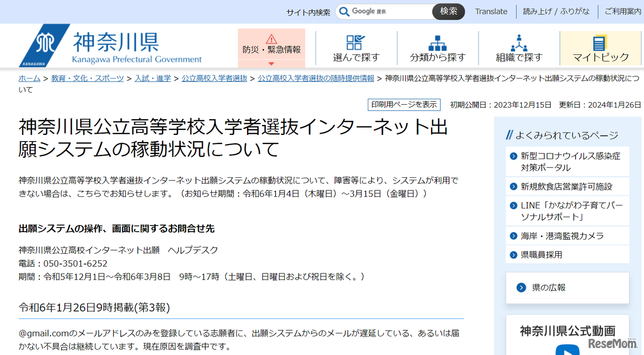The width and height of the screenshot is (644, 355).
Task: Open the Translate menu item
Action: click(x=491, y=11)
